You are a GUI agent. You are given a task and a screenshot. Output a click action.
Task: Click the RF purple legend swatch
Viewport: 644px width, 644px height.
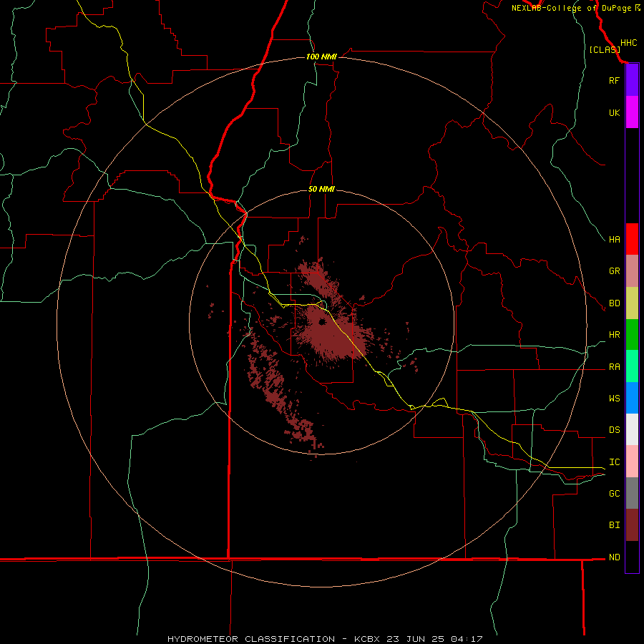(x=632, y=80)
